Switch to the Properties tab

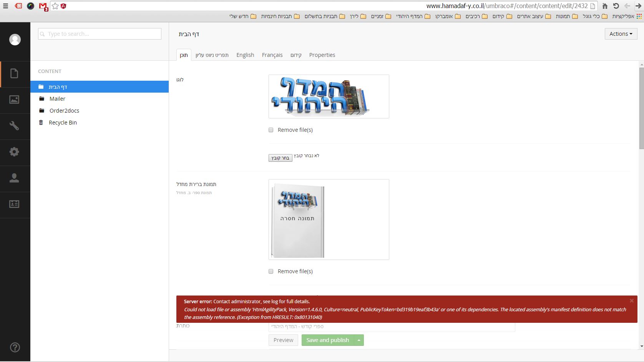click(322, 55)
